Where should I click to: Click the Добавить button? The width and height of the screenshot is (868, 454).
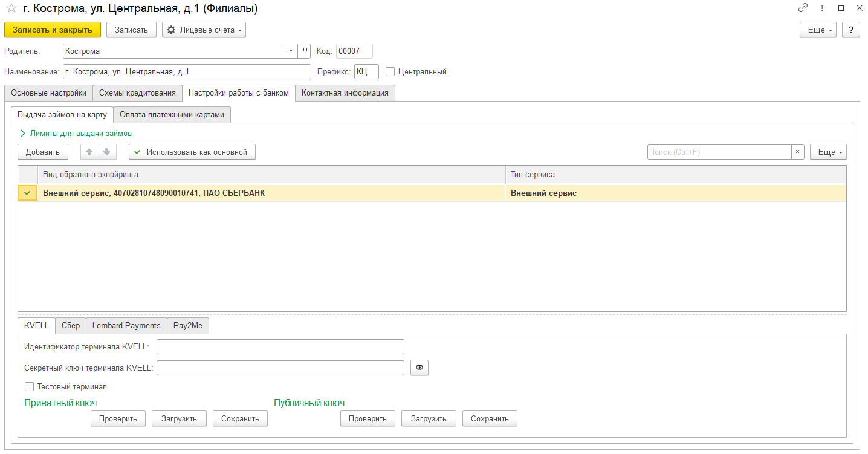pyautogui.click(x=43, y=152)
